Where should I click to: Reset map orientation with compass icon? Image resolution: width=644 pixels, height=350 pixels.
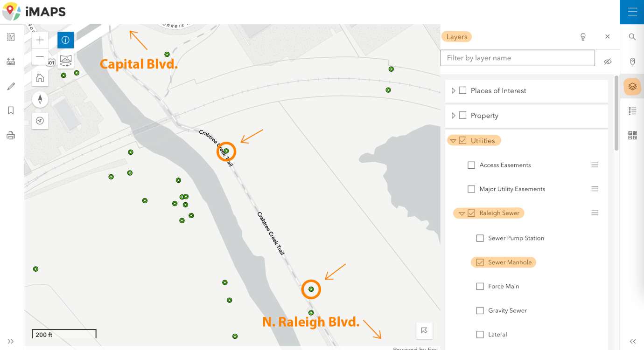click(40, 99)
